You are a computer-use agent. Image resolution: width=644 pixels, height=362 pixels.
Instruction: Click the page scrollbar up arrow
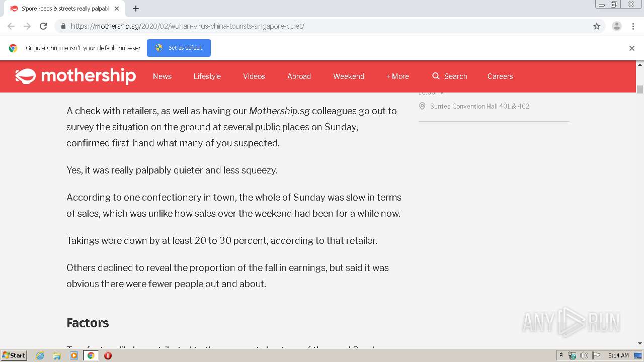click(640, 65)
